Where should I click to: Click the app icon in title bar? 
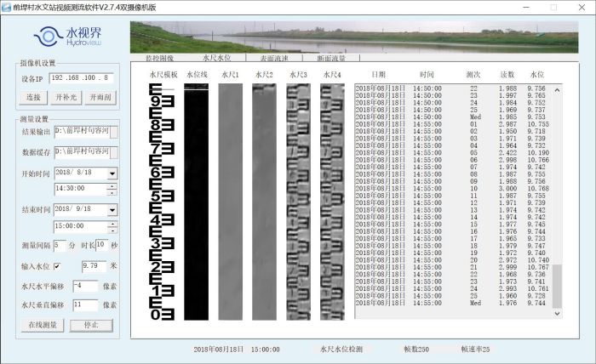7,6
